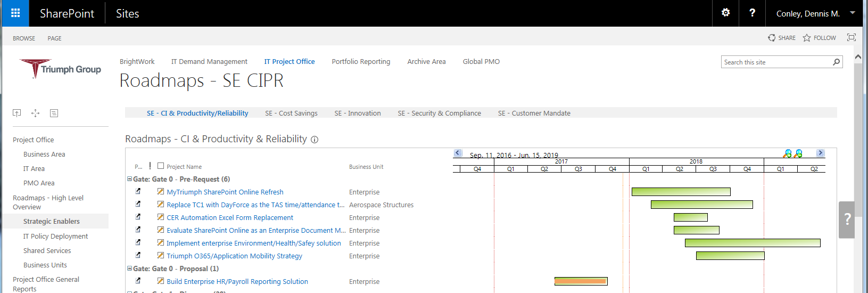The height and width of the screenshot is (293, 868).
Task: Open IT Project Office in the top navigation
Action: tap(290, 62)
